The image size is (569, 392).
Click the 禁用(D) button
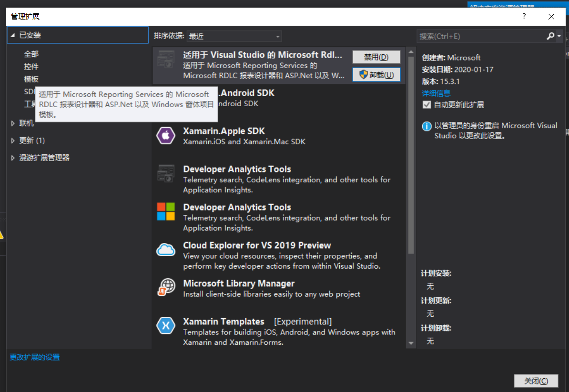376,57
